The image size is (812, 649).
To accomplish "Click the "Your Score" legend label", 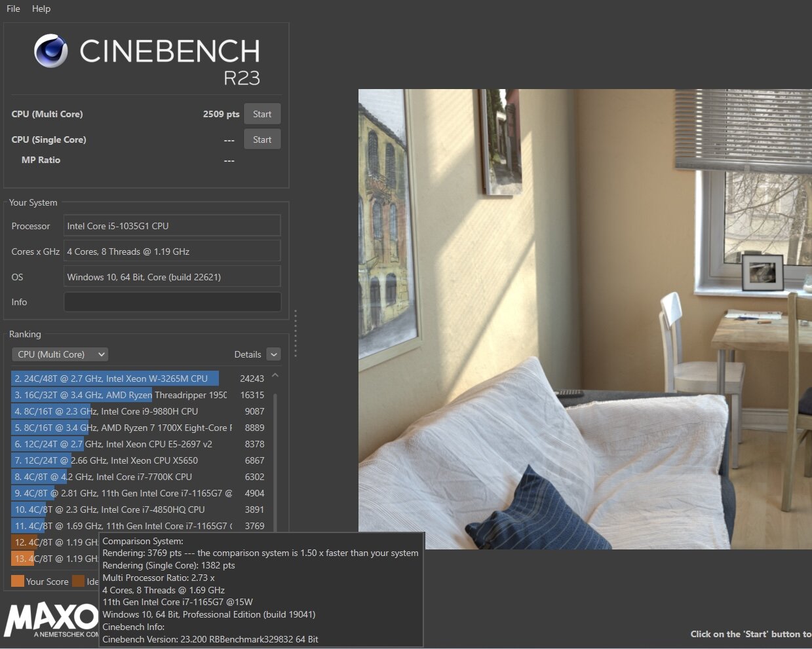I will (x=47, y=582).
